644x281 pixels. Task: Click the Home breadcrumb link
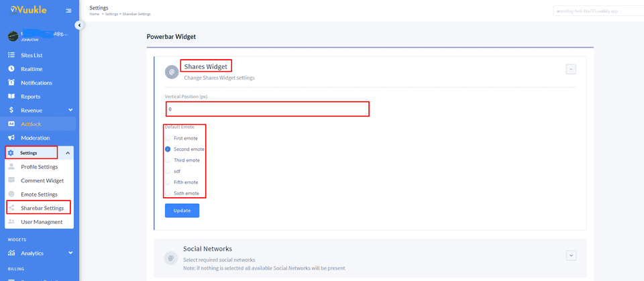click(x=95, y=14)
